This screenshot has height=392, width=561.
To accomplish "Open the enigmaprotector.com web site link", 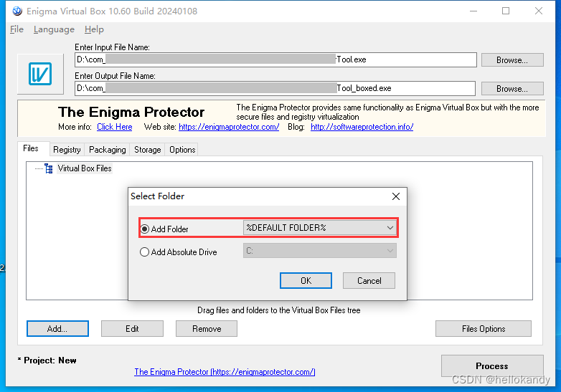I will pos(229,127).
